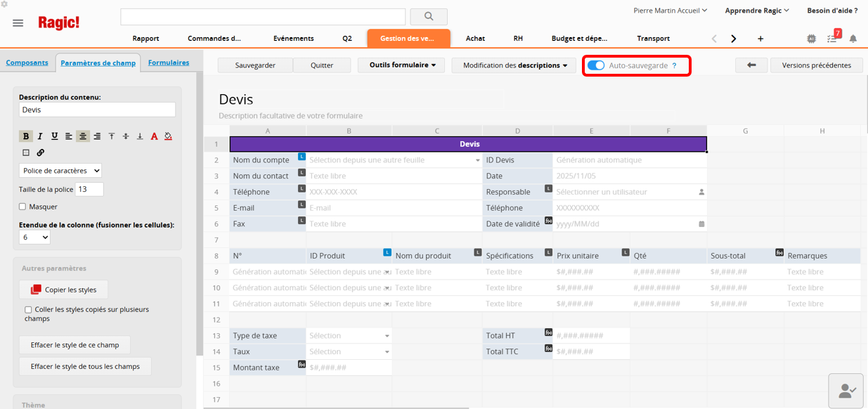The width and height of the screenshot is (868, 409).
Task: Toggle bold formatting in the style toolbar
Action: tap(26, 136)
